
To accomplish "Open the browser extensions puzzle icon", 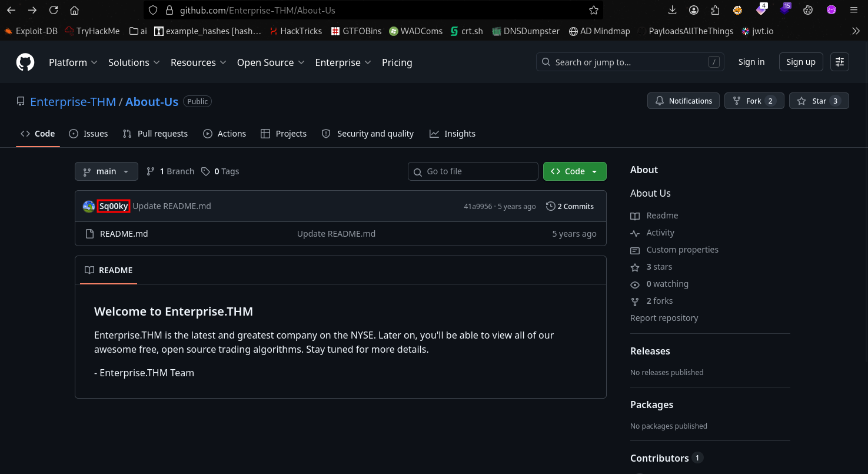I will click(715, 10).
